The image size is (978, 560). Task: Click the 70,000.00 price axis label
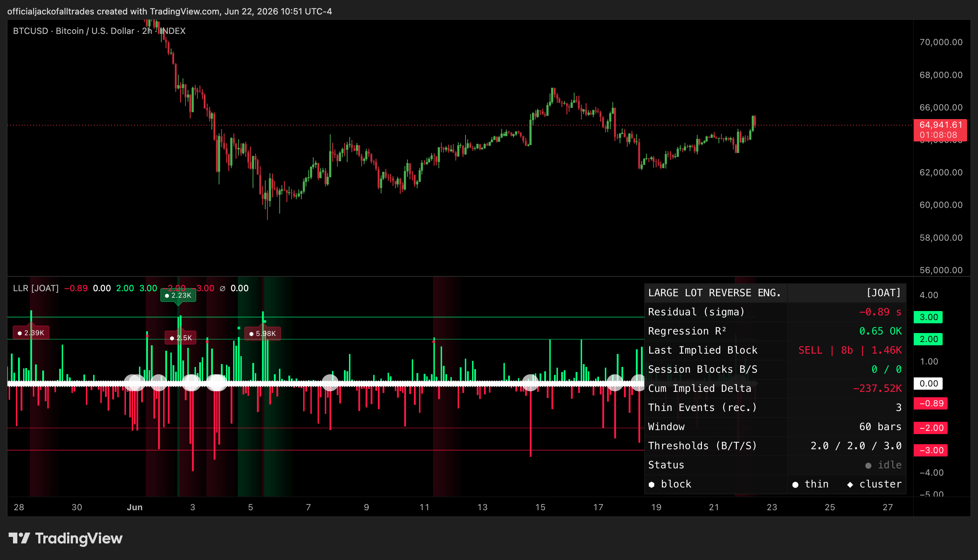pos(941,42)
